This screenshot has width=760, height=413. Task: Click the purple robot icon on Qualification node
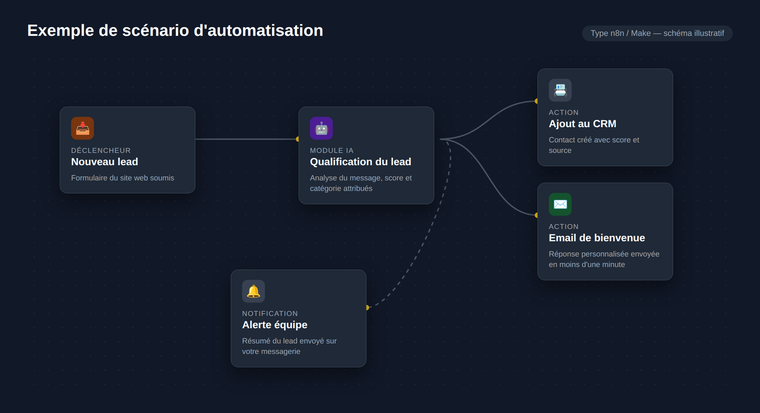coord(321,128)
